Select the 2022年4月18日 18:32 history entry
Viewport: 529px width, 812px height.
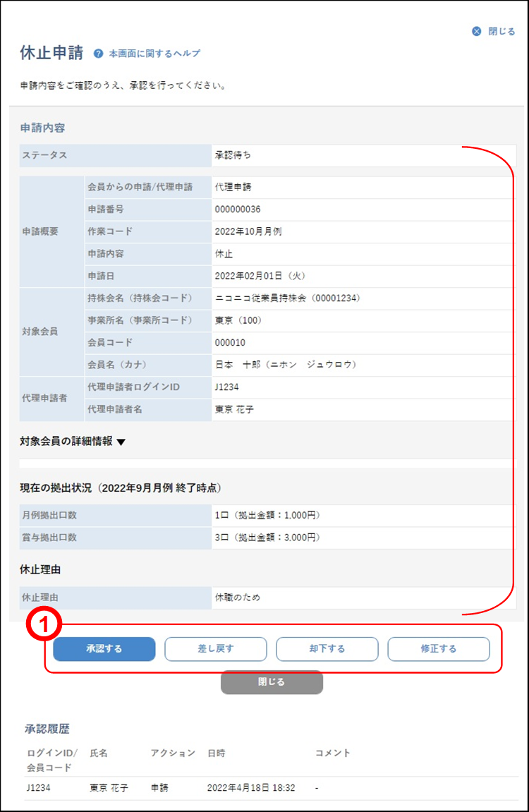click(x=251, y=787)
